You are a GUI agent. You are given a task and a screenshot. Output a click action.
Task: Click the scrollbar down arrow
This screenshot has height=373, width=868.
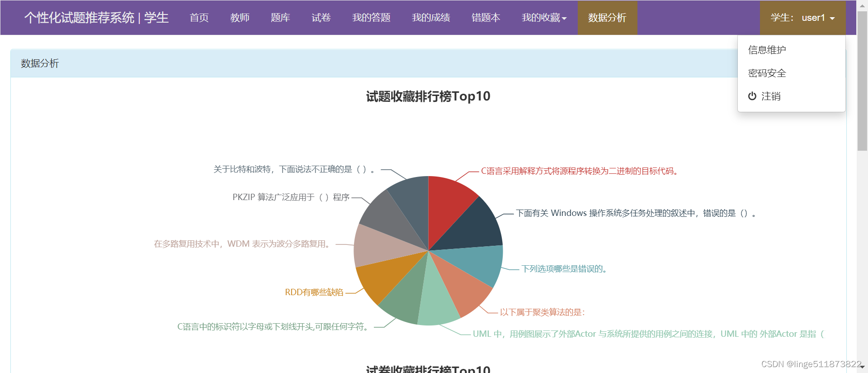point(862,367)
